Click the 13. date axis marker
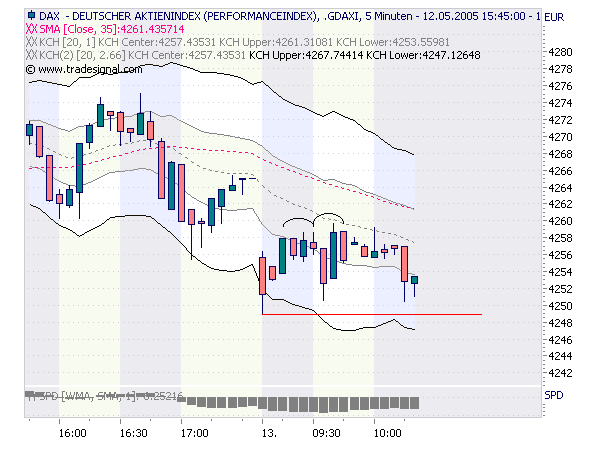Screen dimensions: 600x450 [x=269, y=433]
